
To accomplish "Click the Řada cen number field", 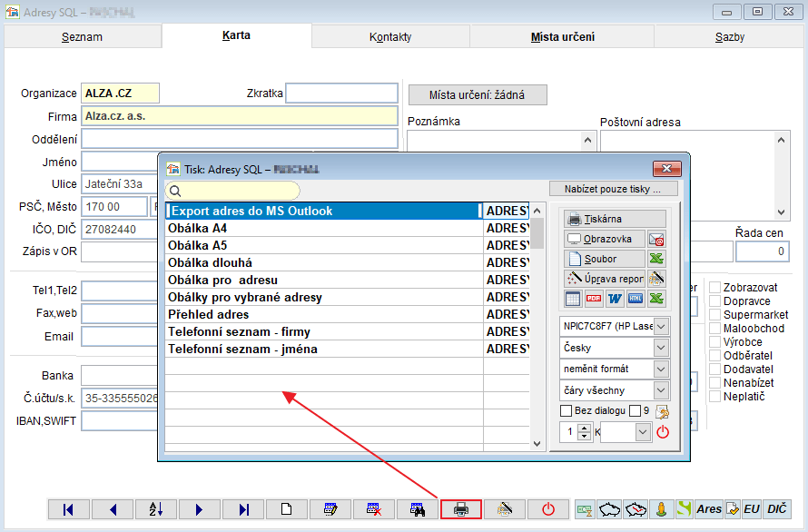I will pos(762,251).
